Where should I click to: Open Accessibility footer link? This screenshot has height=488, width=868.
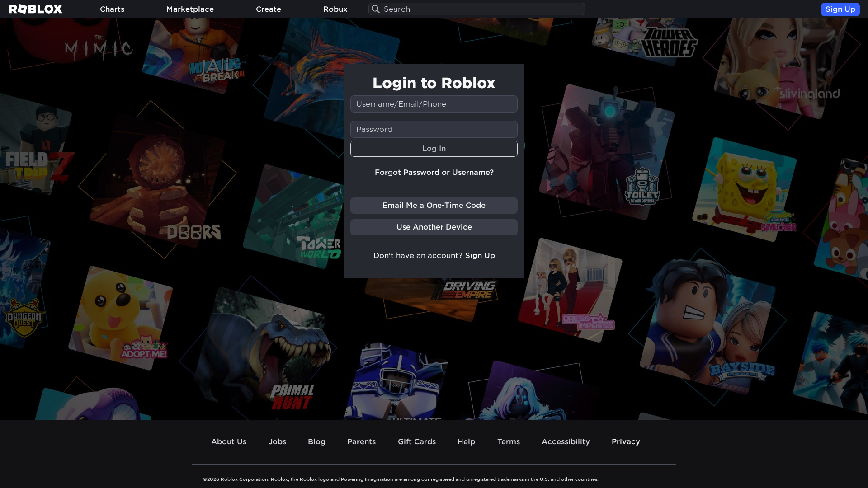tap(566, 441)
